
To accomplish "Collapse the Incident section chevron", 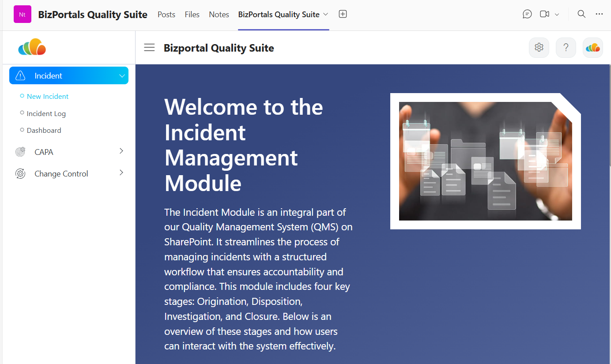I will pyautogui.click(x=122, y=76).
